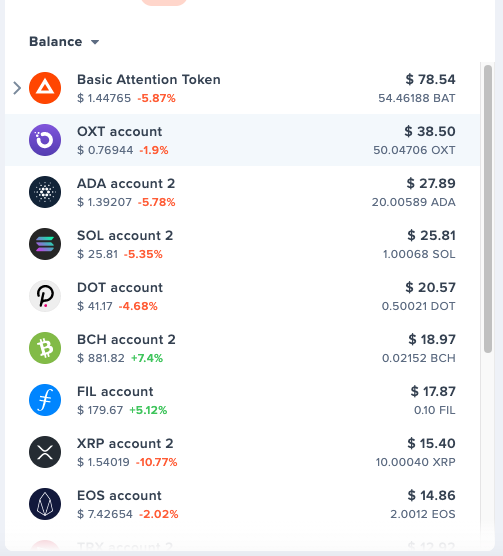Click the accounts list vertical scrollbar
This screenshot has width=503, height=556.
click(488, 208)
